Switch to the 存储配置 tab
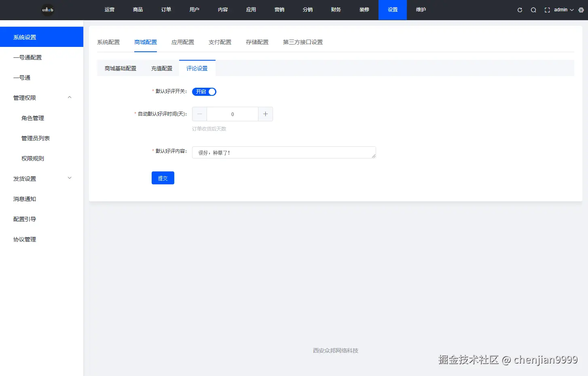588x376 pixels. tap(257, 42)
